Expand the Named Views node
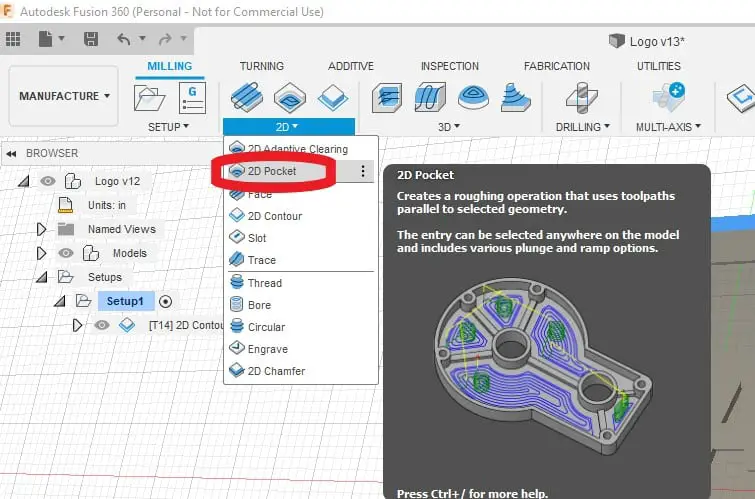This screenshot has width=755, height=499. coord(41,229)
